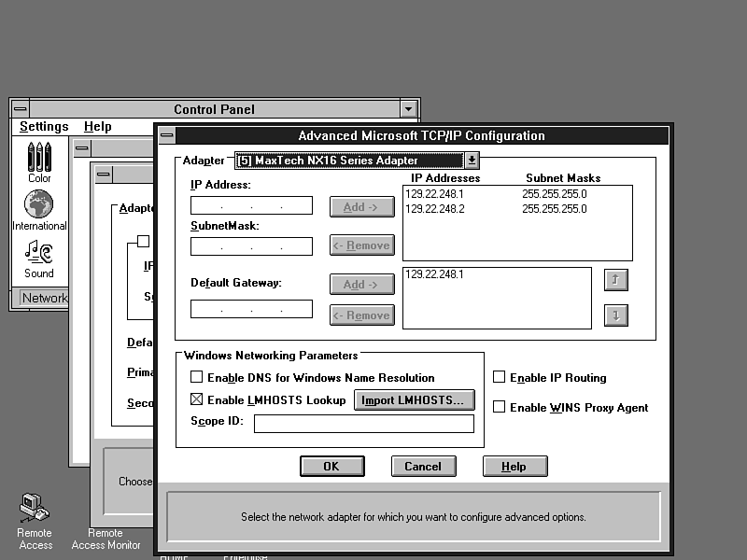Open system menu of the background TCP/IP dialog

tap(104, 175)
